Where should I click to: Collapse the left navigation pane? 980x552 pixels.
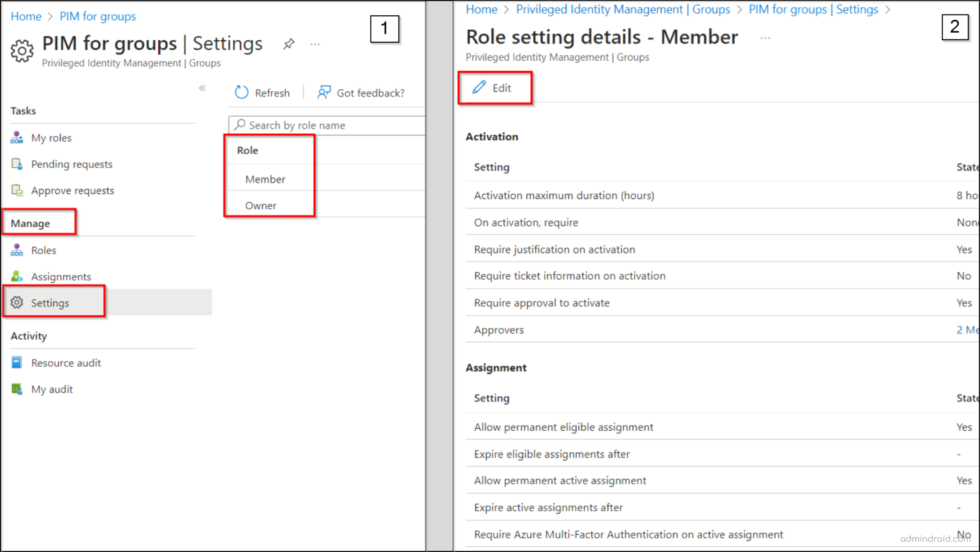coord(202,87)
